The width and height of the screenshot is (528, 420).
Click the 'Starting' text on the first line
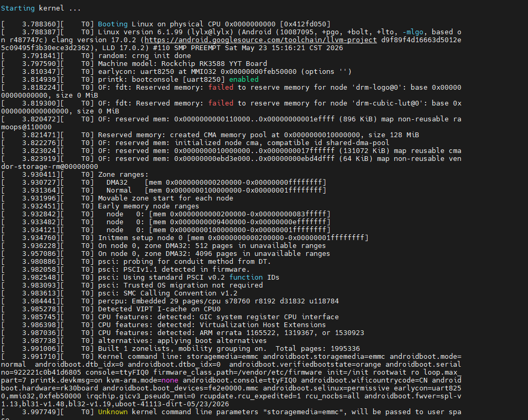click(18, 8)
